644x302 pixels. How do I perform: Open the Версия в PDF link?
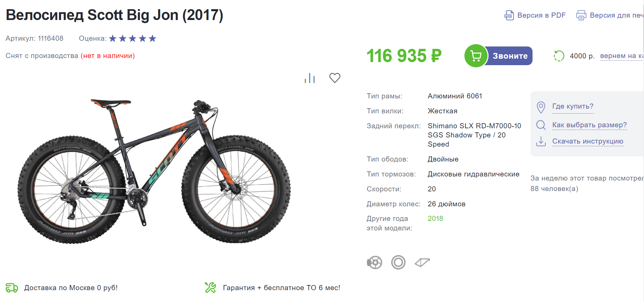point(541,15)
